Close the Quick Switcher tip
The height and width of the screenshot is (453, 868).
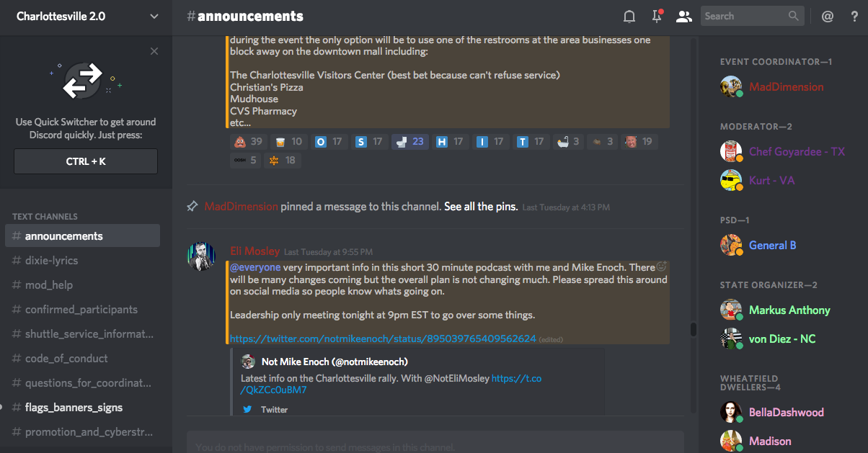[x=154, y=51]
